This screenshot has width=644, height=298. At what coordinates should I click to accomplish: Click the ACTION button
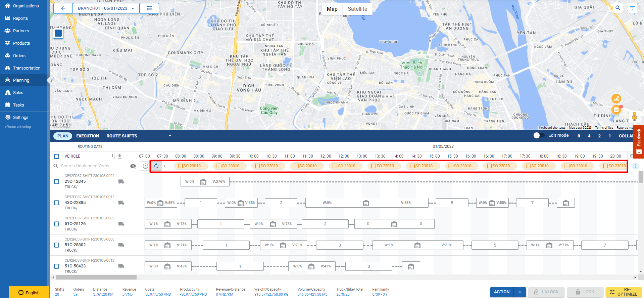502,292
